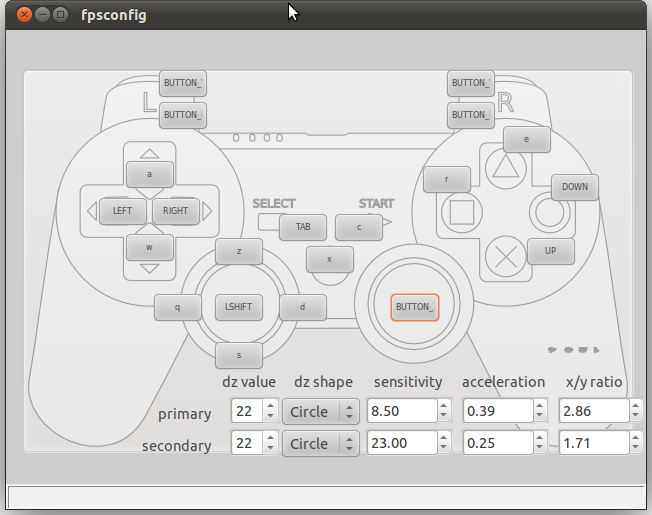
Task: Increase primary acceleration with up arrow
Action: 540,406
